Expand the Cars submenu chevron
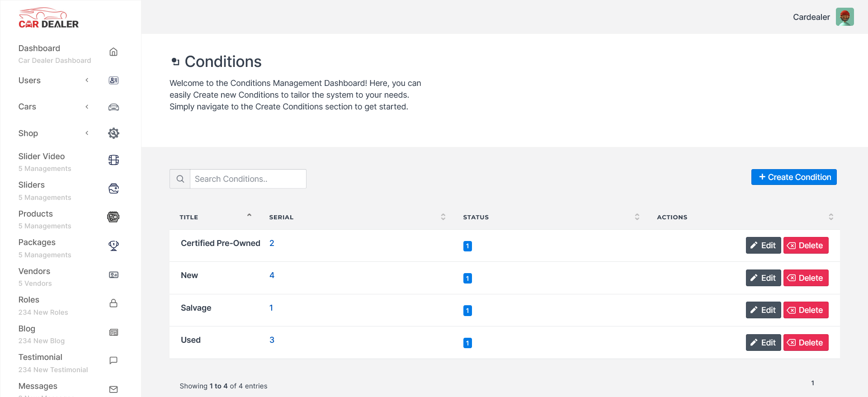The height and width of the screenshot is (397, 868). pyautogui.click(x=87, y=107)
